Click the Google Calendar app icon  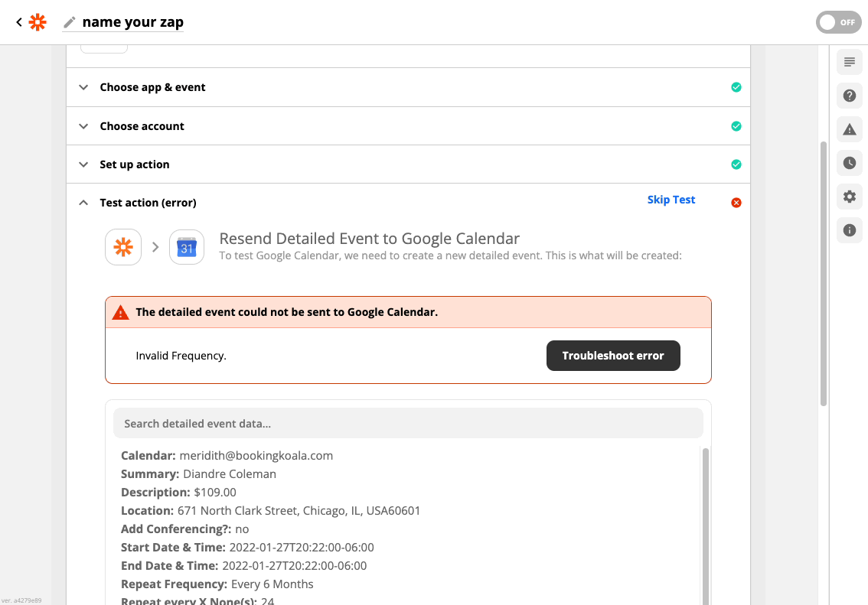coord(187,247)
